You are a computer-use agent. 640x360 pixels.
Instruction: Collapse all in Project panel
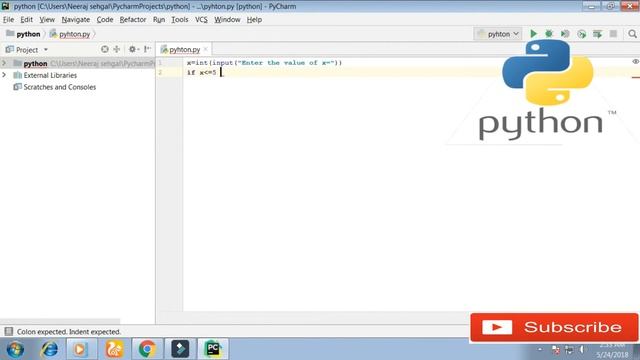[x=117, y=49]
